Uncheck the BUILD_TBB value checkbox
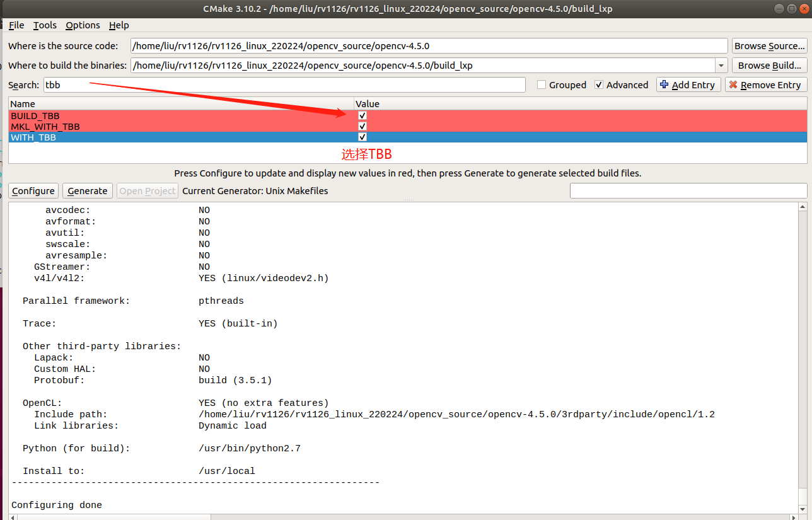 [x=362, y=115]
